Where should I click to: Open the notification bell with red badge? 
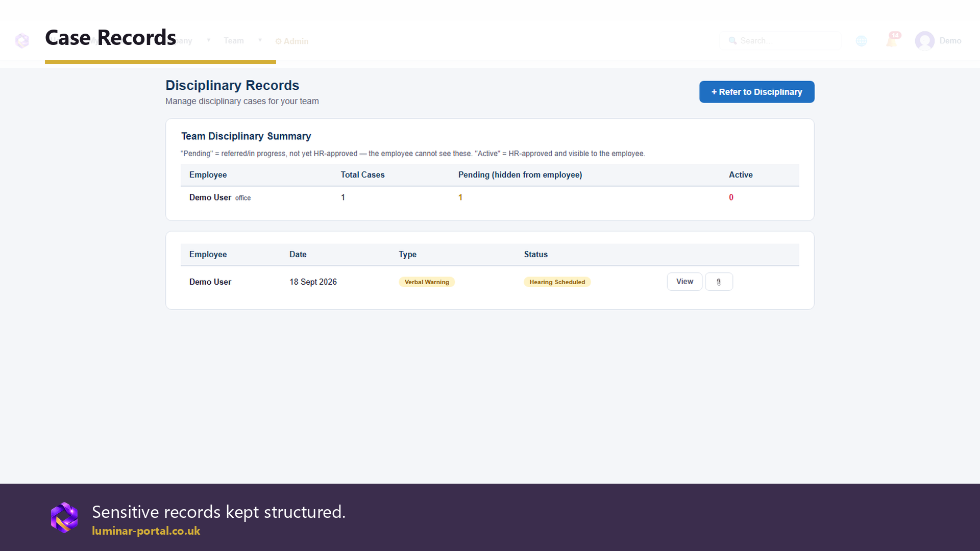click(893, 40)
